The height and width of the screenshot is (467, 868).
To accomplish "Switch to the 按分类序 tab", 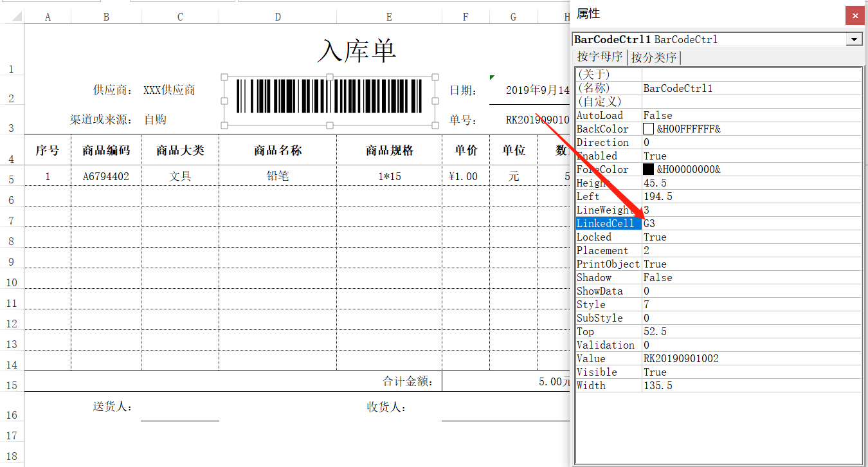I will click(x=654, y=57).
